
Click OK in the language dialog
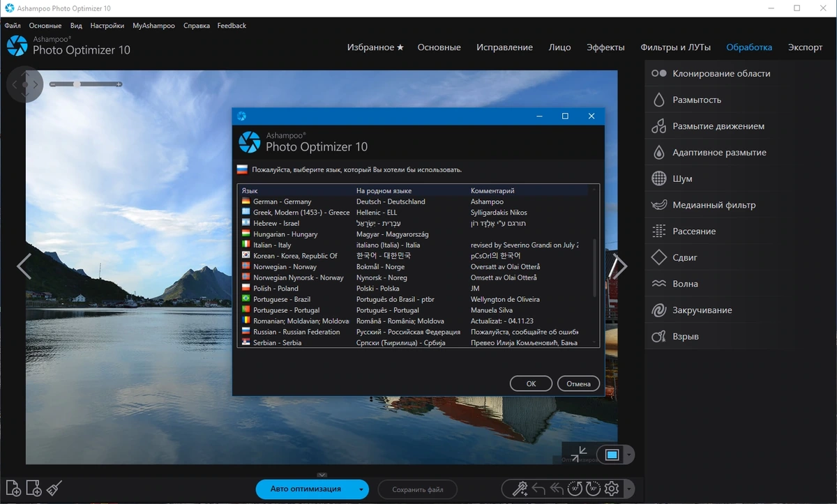(x=531, y=383)
